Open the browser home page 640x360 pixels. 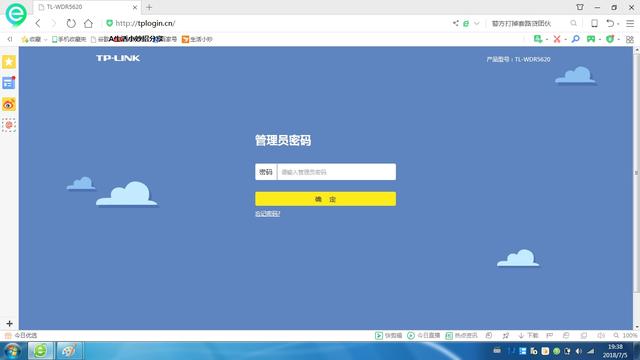tap(88, 23)
